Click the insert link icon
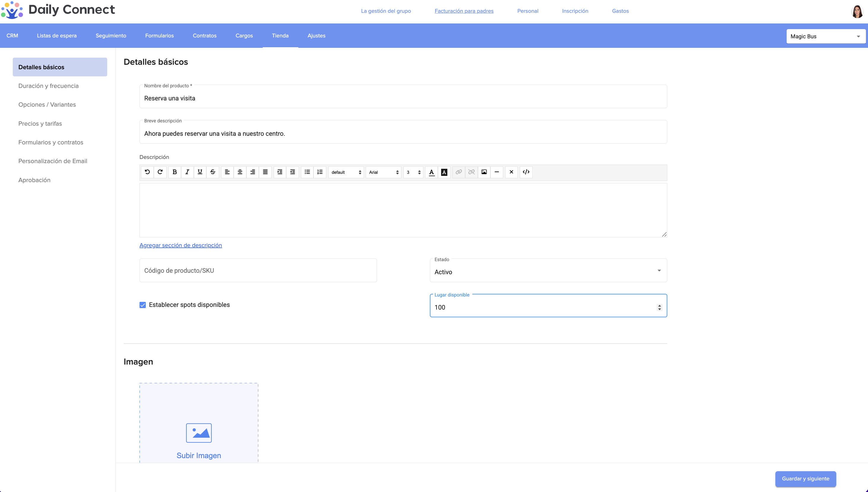The image size is (868, 492). click(458, 172)
